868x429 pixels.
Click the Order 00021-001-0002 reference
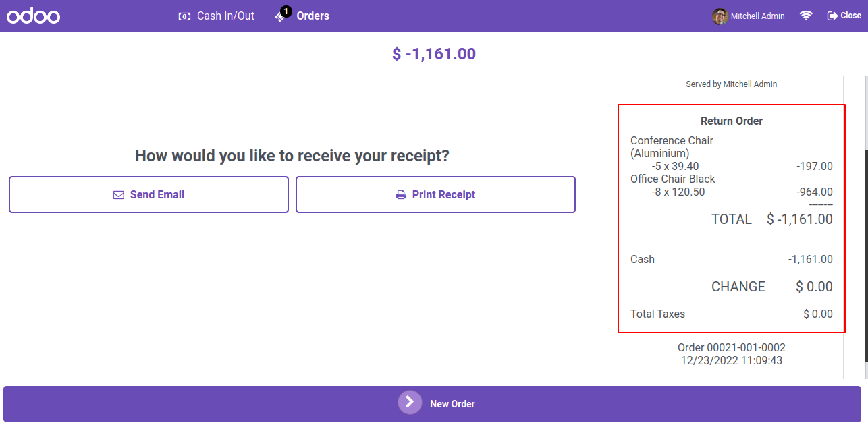coord(732,348)
